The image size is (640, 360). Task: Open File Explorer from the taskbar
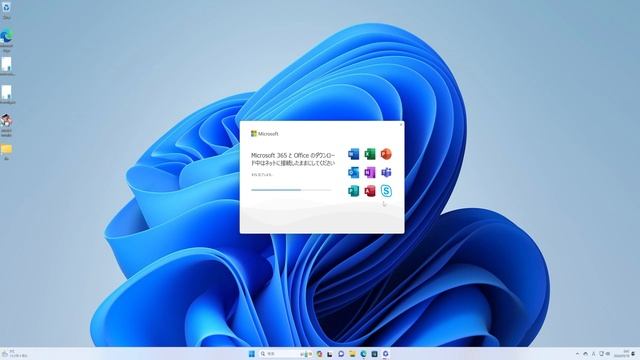352,353
